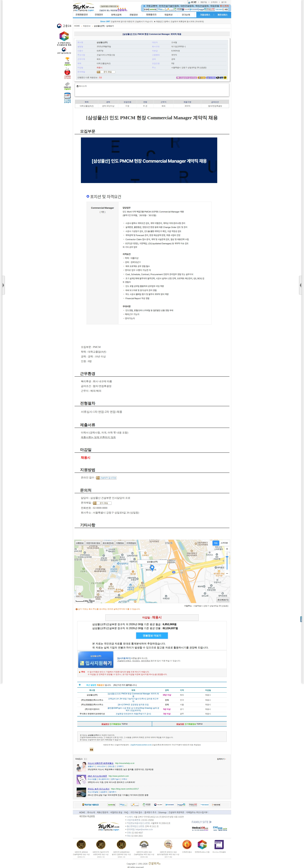The image size is (304, 868).
Task: Click the large 입사지원하기 button
Action: click(96, 660)
